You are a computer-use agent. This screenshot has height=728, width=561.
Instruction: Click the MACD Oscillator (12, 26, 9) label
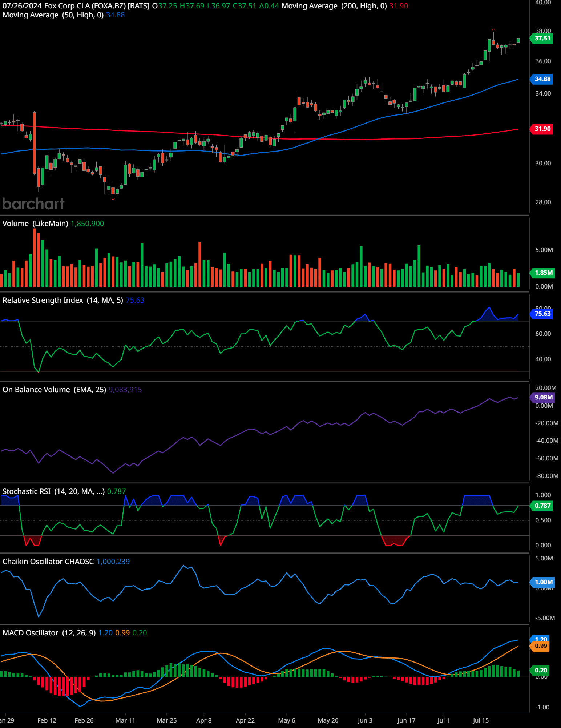click(x=49, y=633)
